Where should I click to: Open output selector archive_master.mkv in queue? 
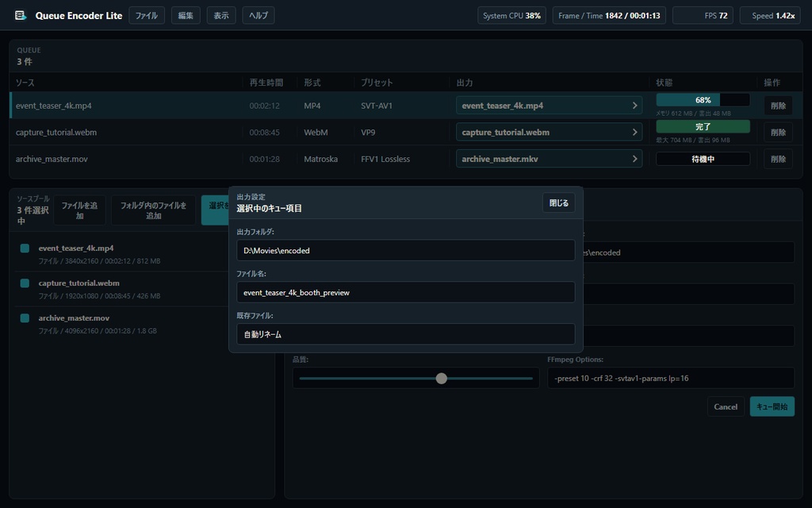[549, 159]
